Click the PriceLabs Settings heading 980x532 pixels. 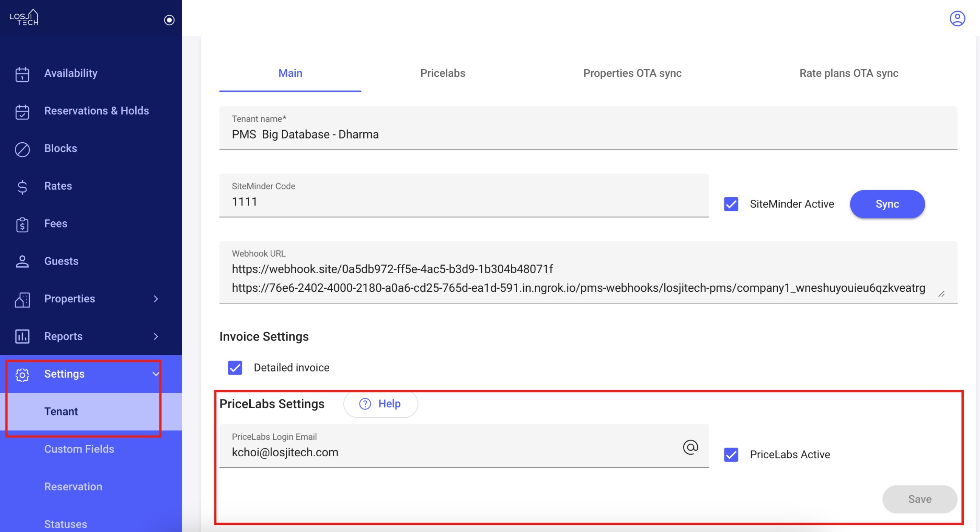point(271,404)
